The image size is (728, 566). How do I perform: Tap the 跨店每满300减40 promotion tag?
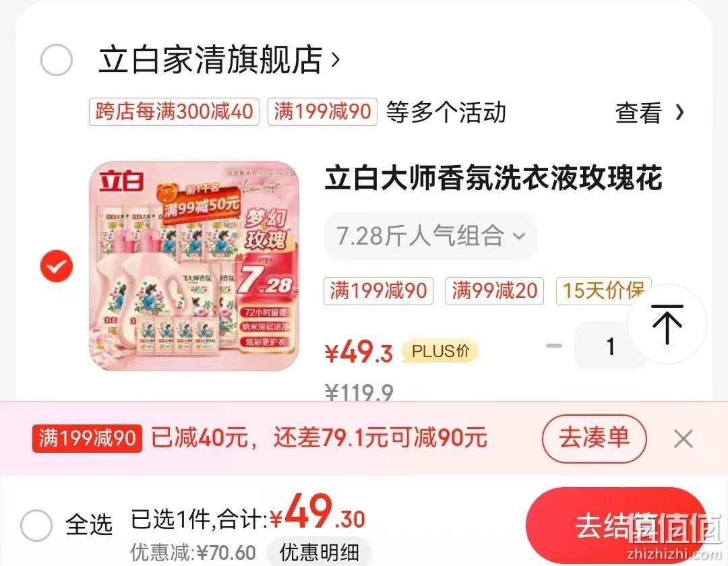point(174,112)
